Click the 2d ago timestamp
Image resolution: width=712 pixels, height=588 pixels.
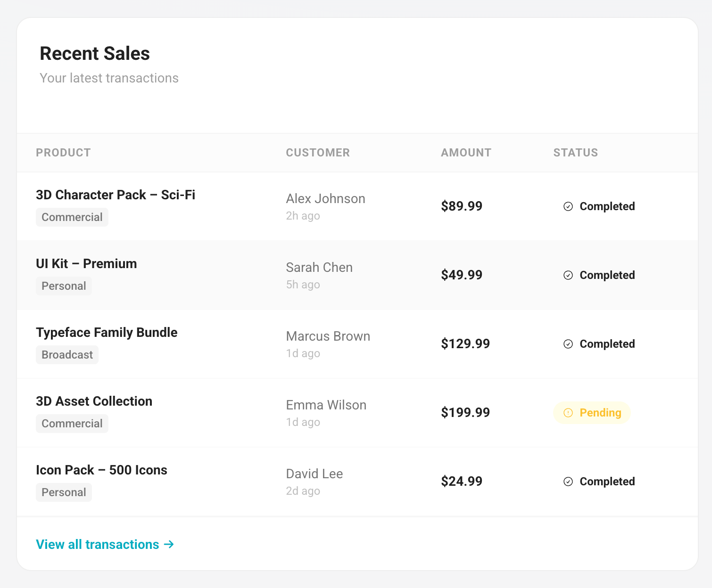(x=303, y=491)
